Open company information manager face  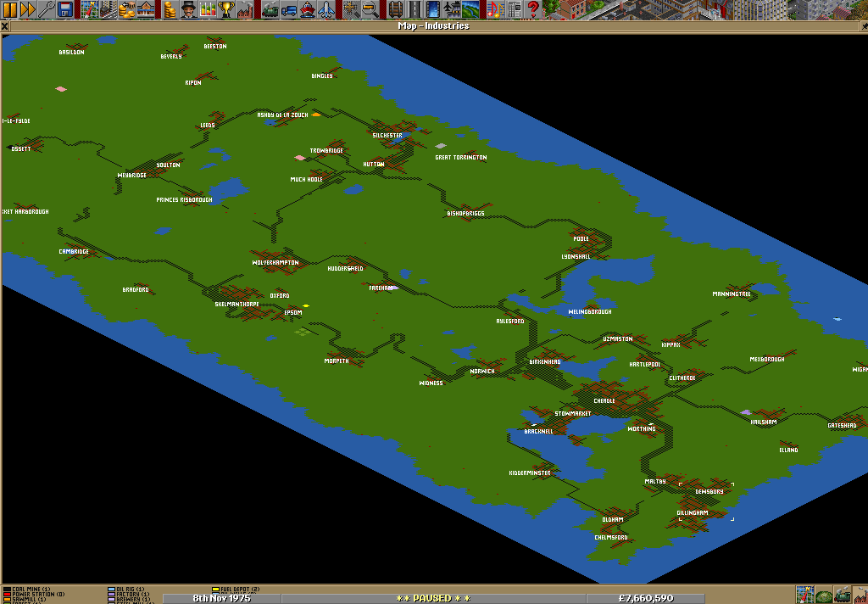point(188,9)
